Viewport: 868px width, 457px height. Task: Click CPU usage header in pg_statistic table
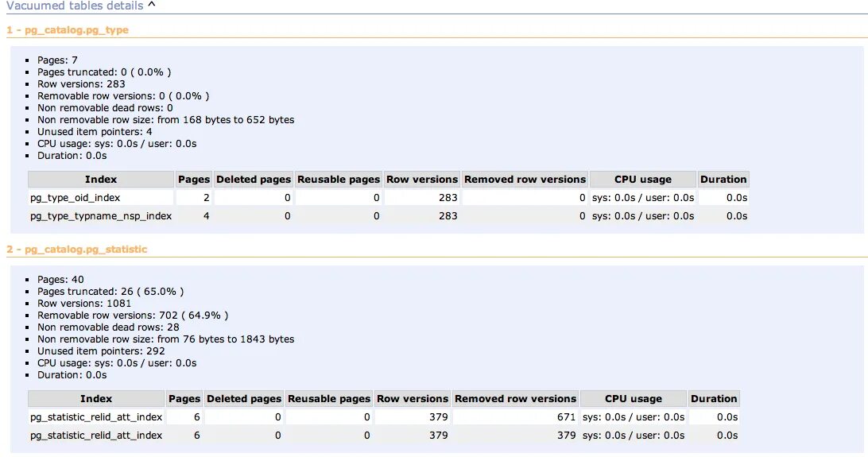(x=634, y=398)
